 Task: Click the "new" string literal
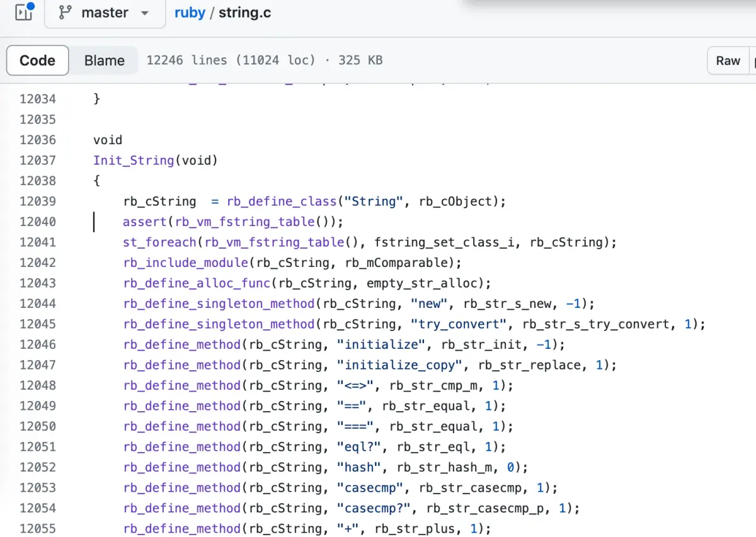click(x=430, y=303)
